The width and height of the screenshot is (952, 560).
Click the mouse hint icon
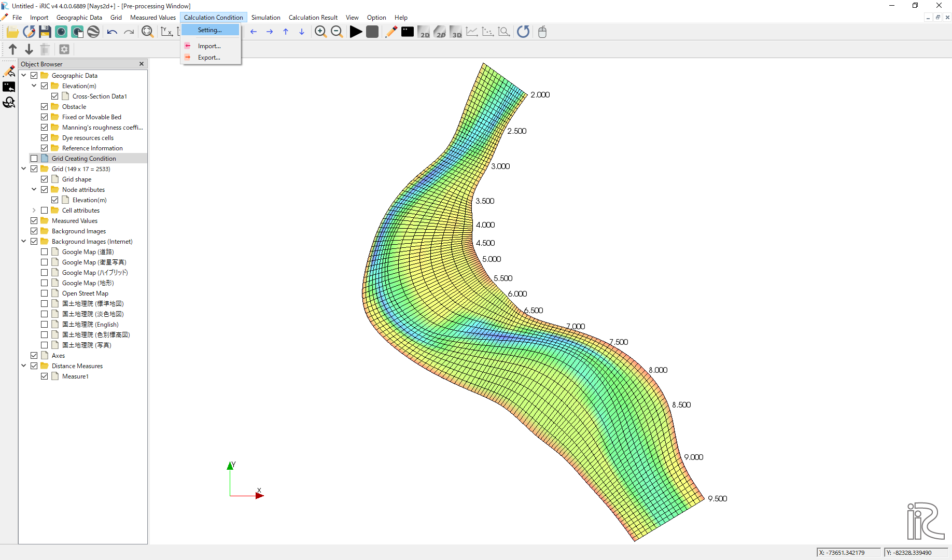coord(542,32)
